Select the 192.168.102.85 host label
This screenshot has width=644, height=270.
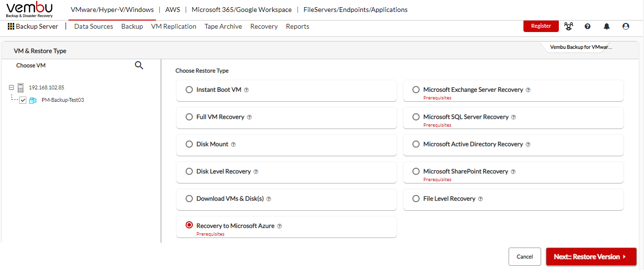tap(46, 87)
